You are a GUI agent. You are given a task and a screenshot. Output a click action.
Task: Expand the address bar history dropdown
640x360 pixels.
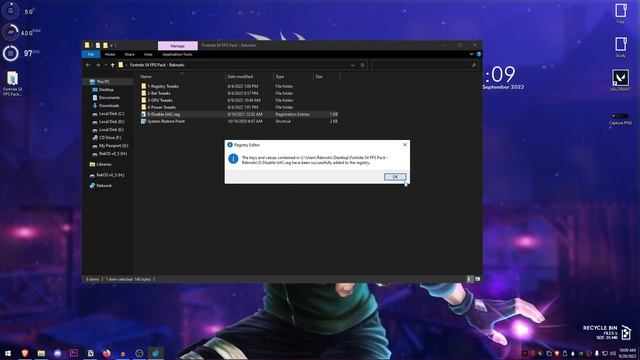pyautogui.click(x=352, y=65)
